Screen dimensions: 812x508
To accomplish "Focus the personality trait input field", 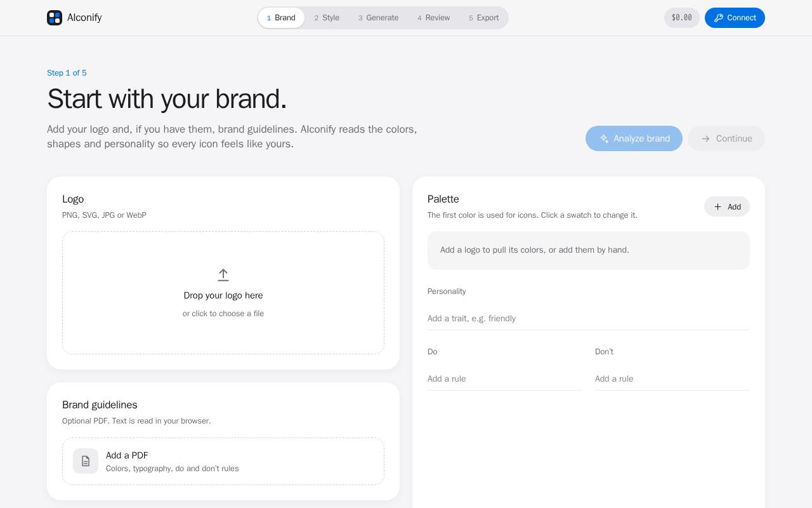I will (x=589, y=319).
